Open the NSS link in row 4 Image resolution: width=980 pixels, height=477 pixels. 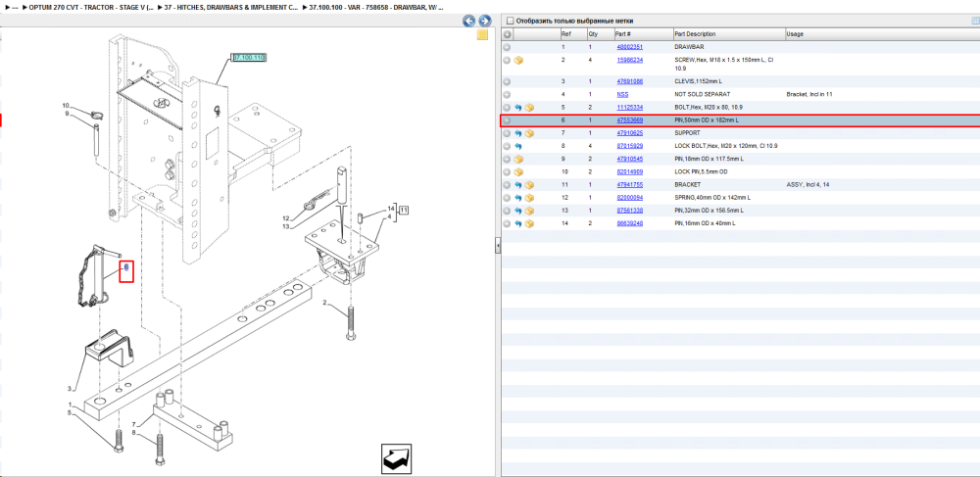click(x=622, y=95)
